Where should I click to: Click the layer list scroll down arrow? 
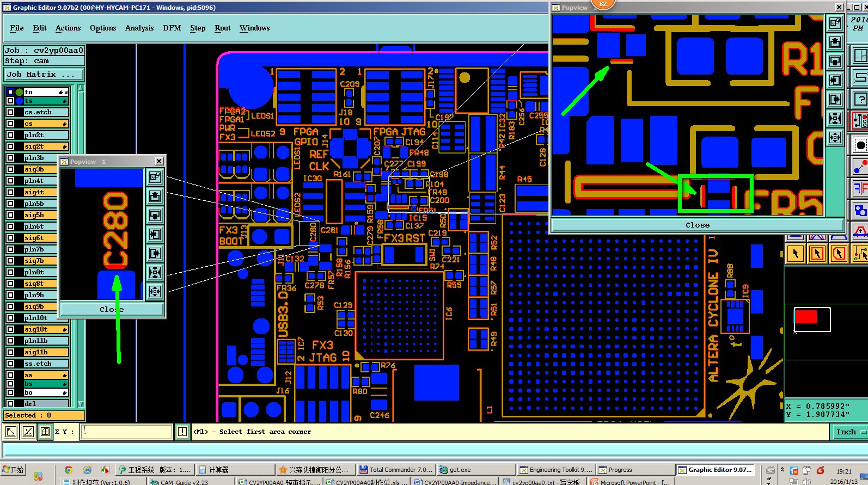click(x=81, y=404)
